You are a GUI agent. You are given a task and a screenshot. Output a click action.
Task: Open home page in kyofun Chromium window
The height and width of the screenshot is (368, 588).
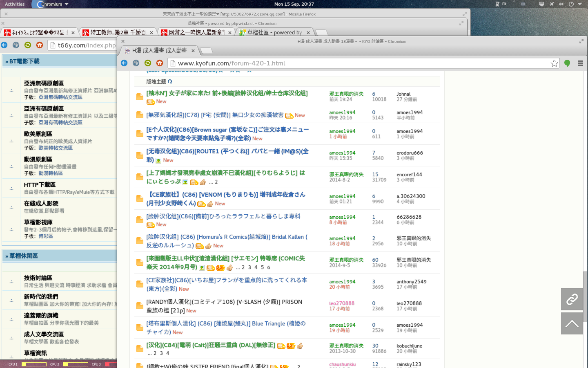click(160, 63)
